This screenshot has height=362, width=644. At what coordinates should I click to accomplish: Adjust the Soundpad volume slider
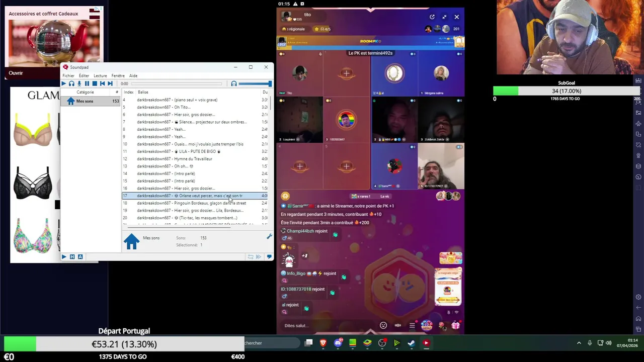coord(255,83)
